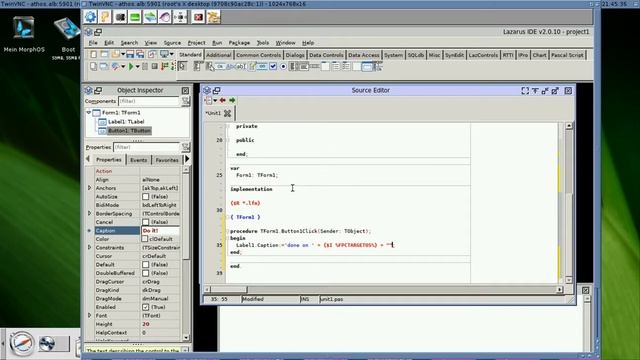The height and width of the screenshot is (360, 640).
Task: Expand the BorderSpacing property
Action: (x=89, y=213)
